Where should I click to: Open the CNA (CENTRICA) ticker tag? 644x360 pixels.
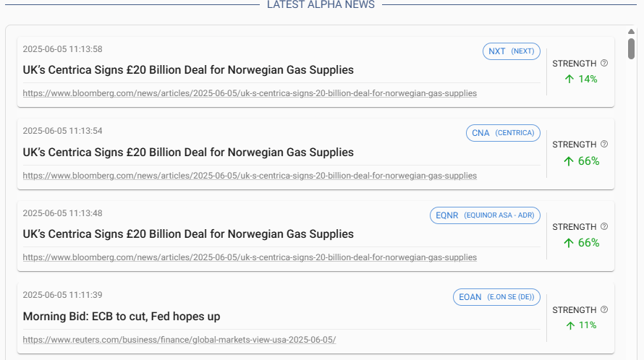[503, 133]
